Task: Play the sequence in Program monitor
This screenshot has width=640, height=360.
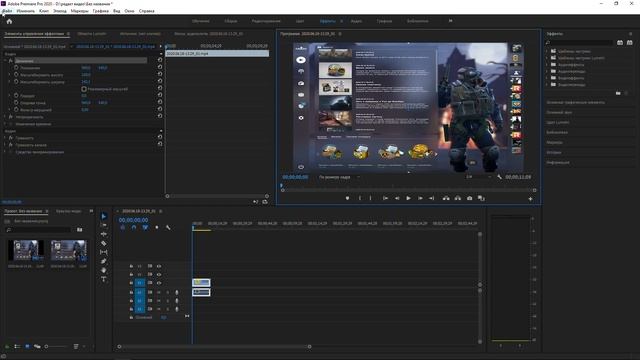Action: coord(408,198)
